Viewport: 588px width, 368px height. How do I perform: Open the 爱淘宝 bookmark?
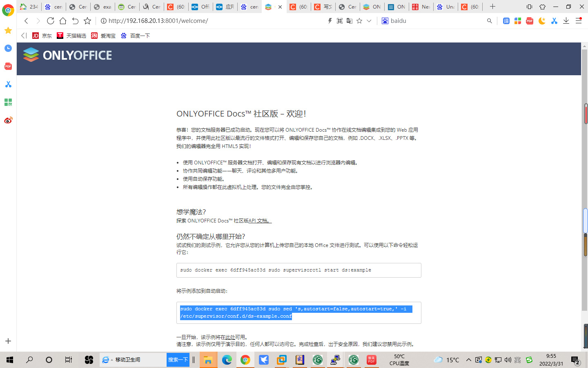103,36
